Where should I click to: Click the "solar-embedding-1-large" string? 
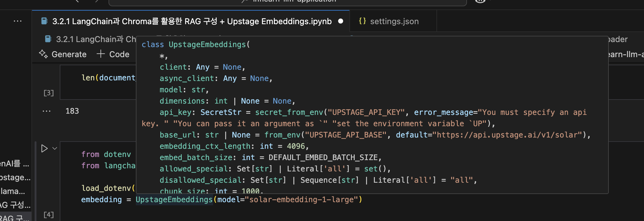click(x=302, y=200)
